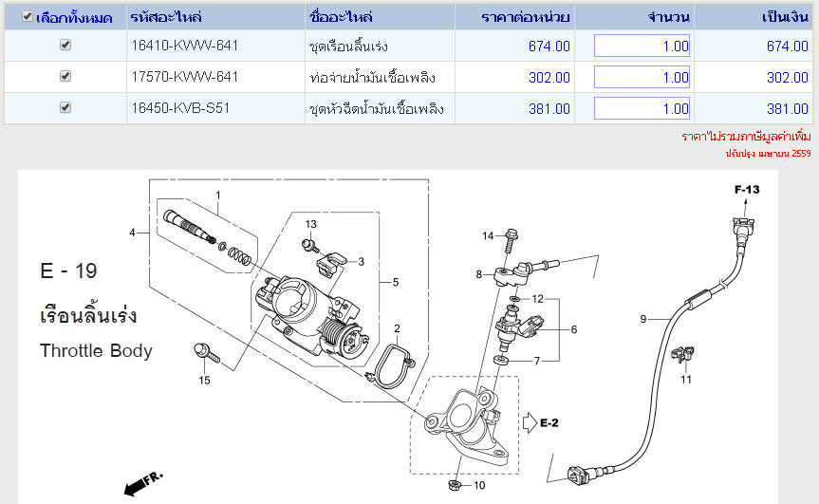Uncheck the checkbox for part 16410-KWW-641
This screenshot has width=819, height=504.
point(65,45)
